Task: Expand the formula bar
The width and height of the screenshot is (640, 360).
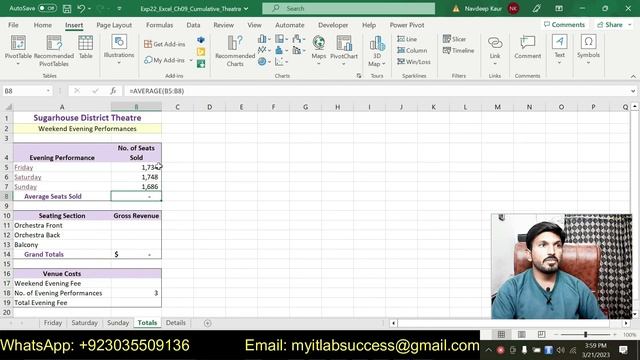Action: [x=633, y=91]
